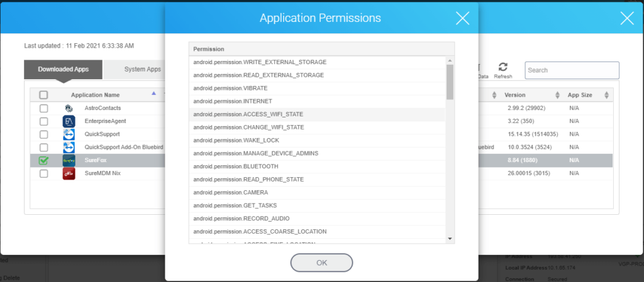Screen dimensions: 644x282
Task: Click the OK button
Action: [x=321, y=263]
